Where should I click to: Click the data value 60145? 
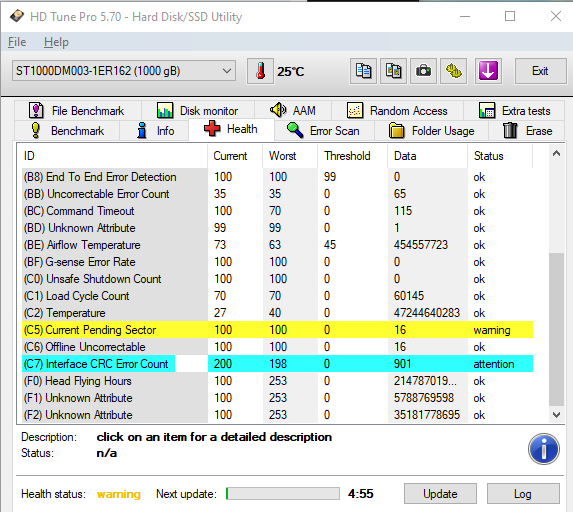point(409,296)
